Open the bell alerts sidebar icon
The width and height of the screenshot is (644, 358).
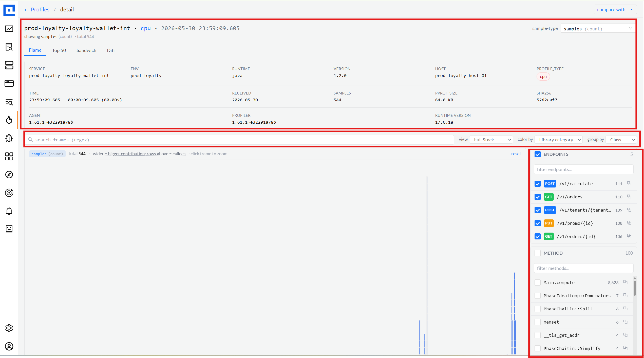pos(9,211)
